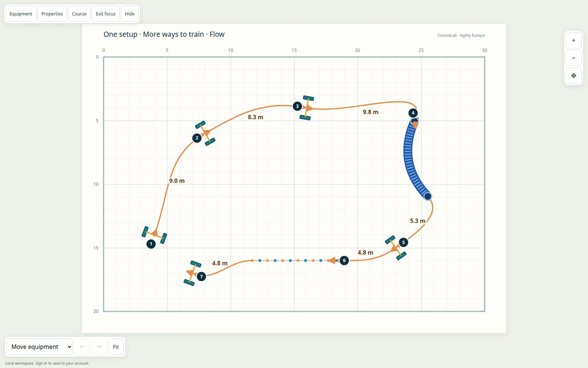Zoom in with the plus button
This screenshot has height=368, width=588.
574,40
